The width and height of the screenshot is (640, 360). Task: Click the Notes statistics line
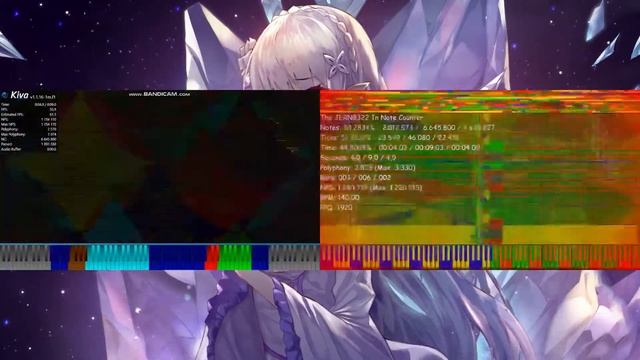407,128
